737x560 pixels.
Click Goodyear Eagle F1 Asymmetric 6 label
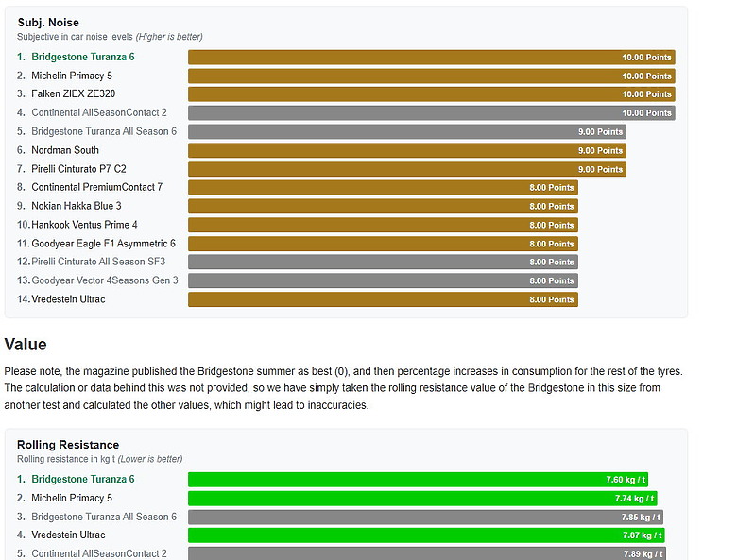point(103,244)
